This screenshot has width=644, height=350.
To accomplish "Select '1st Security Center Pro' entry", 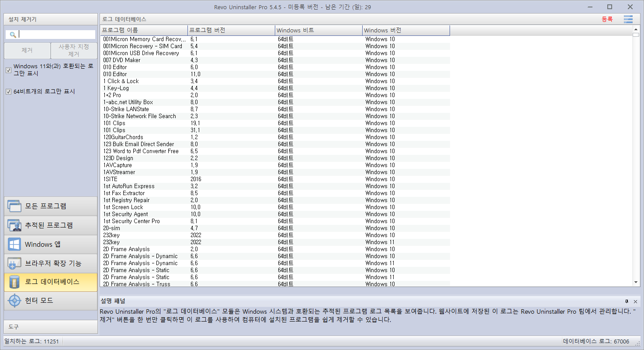I will [275, 221].
